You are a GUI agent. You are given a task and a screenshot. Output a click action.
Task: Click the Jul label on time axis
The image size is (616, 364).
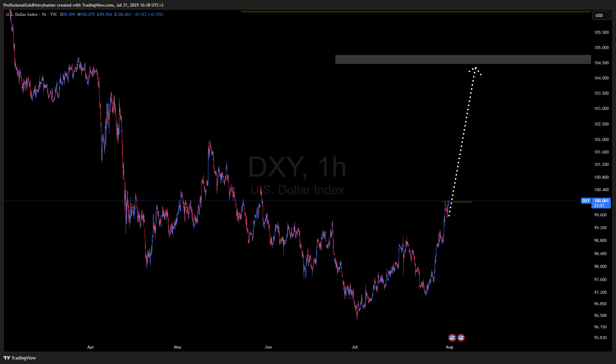pyautogui.click(x=355, y=347)
